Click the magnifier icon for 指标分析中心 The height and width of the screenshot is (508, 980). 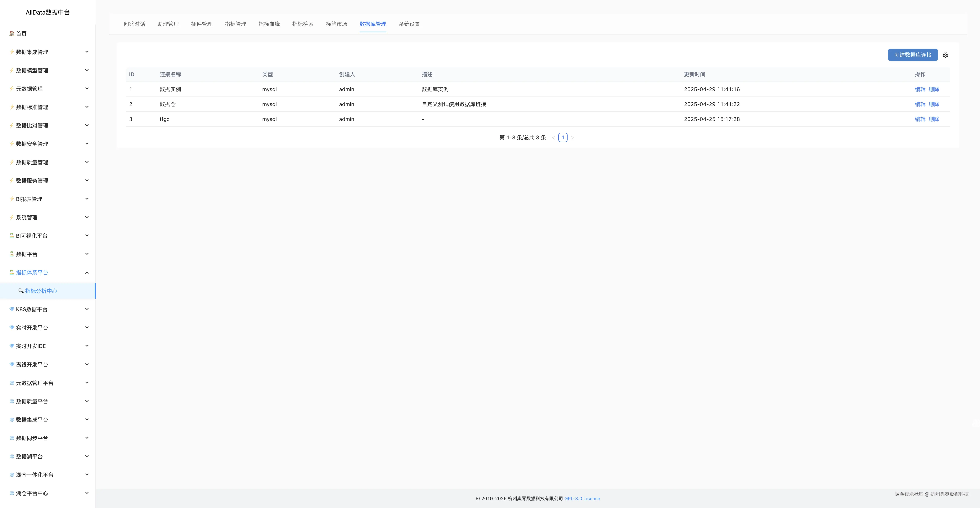point(21,291)
